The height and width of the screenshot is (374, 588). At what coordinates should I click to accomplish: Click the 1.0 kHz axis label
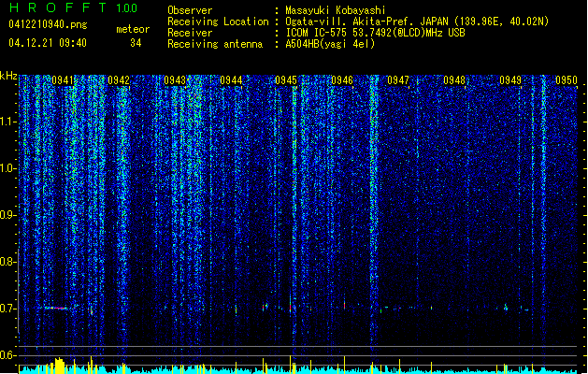click(8, 168)
